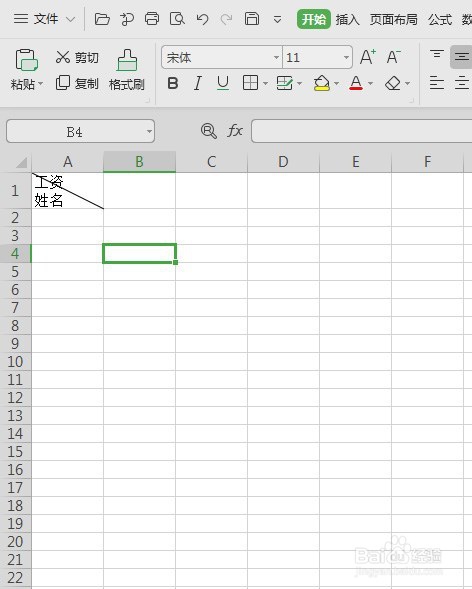Click the eraser clear icon

pos(393,83)
